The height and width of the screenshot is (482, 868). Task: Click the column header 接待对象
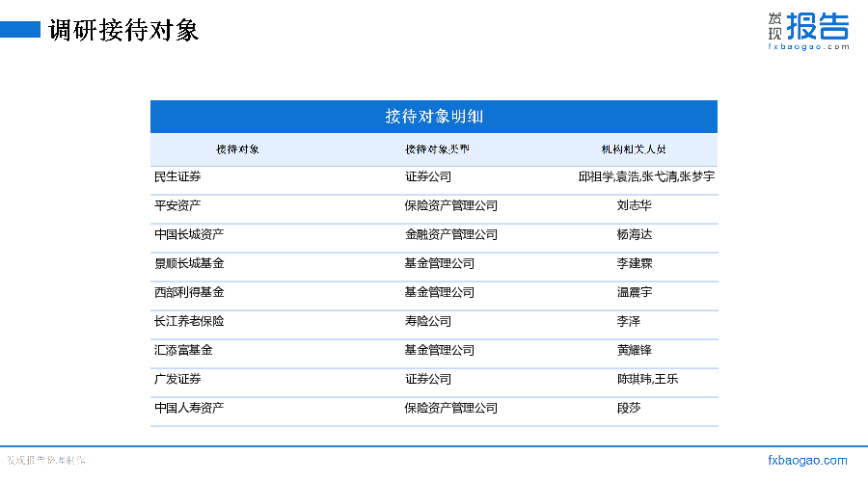pos(237,149)
